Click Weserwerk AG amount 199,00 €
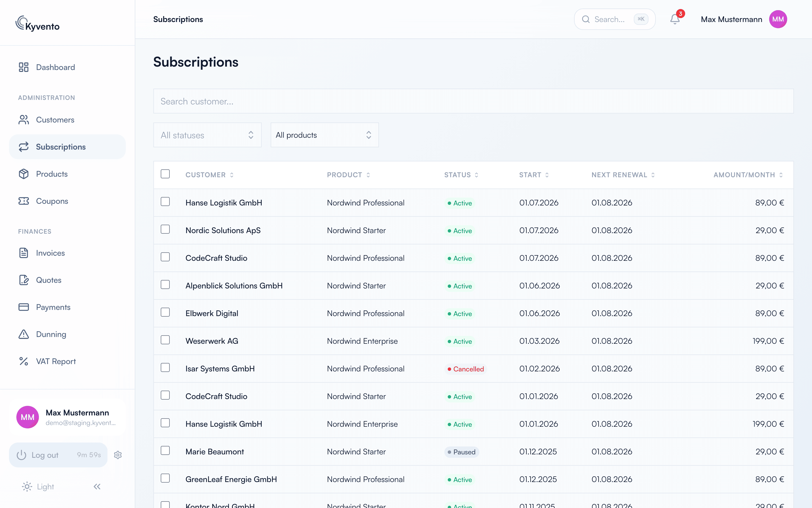The image size is (812, 508). 768,341
